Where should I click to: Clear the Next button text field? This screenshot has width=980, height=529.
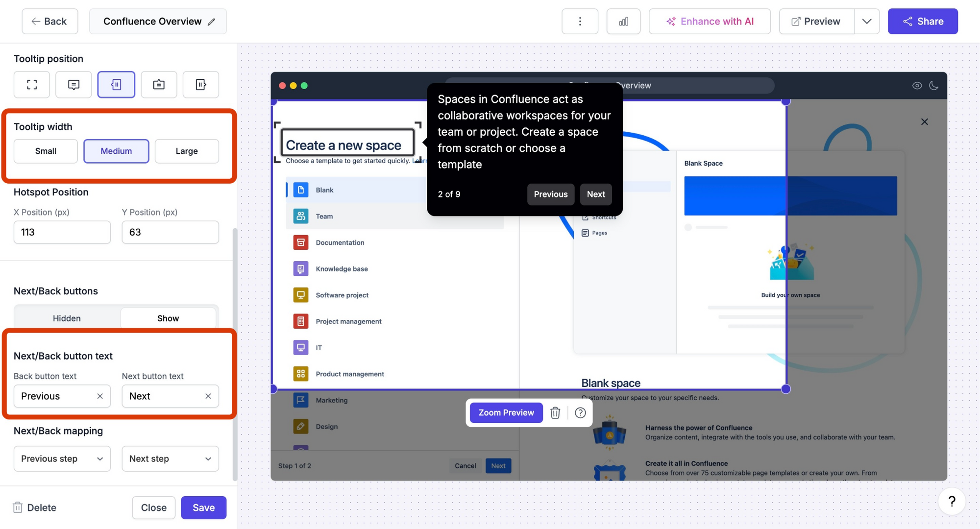tap(208, 396)
